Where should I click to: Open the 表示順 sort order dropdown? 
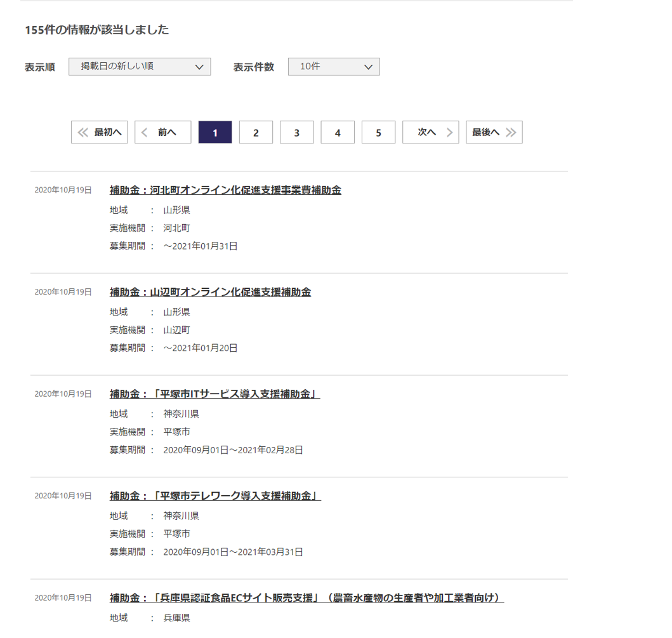coord(139,67)
